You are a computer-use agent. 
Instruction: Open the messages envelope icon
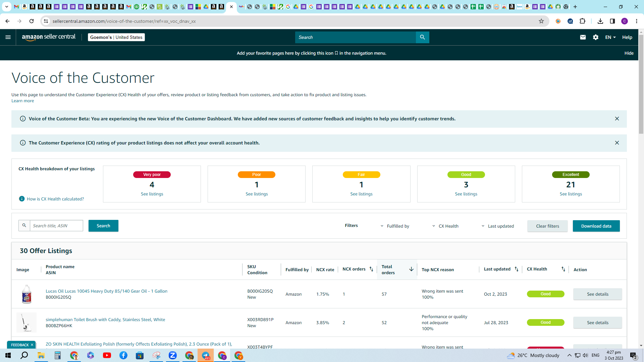(x=583, y=37)
